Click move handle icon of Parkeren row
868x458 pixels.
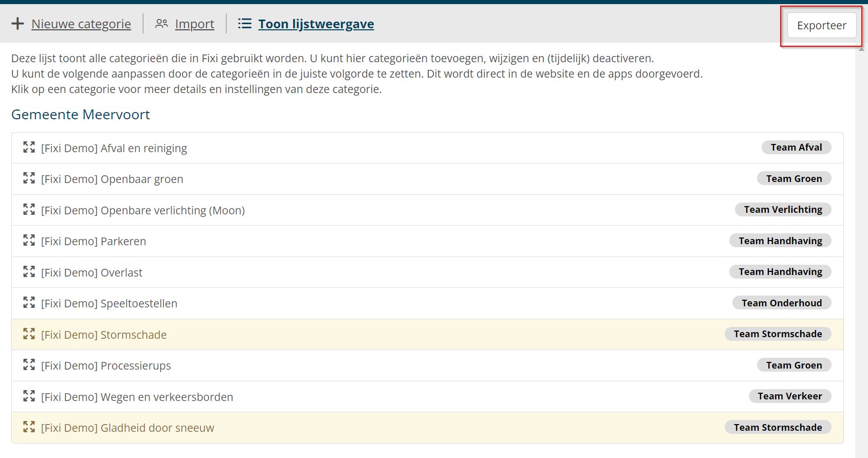point(29,241)
